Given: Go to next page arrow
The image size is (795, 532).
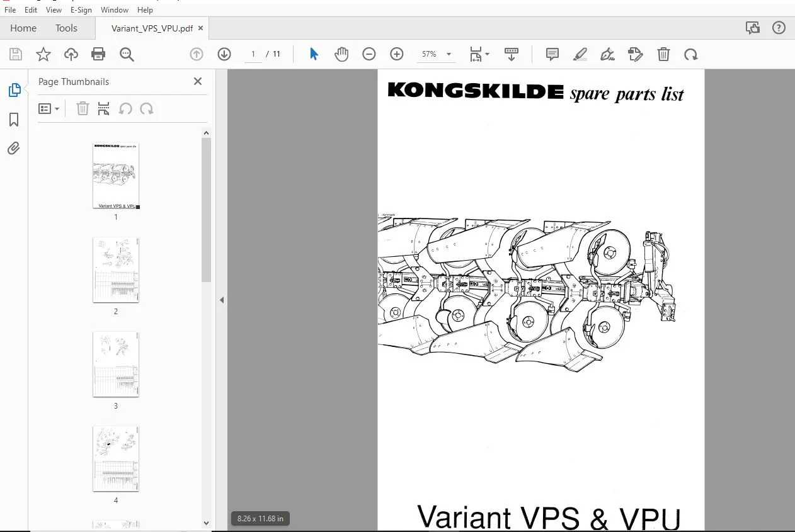Looking at the screenshot, I should point(224,54).
